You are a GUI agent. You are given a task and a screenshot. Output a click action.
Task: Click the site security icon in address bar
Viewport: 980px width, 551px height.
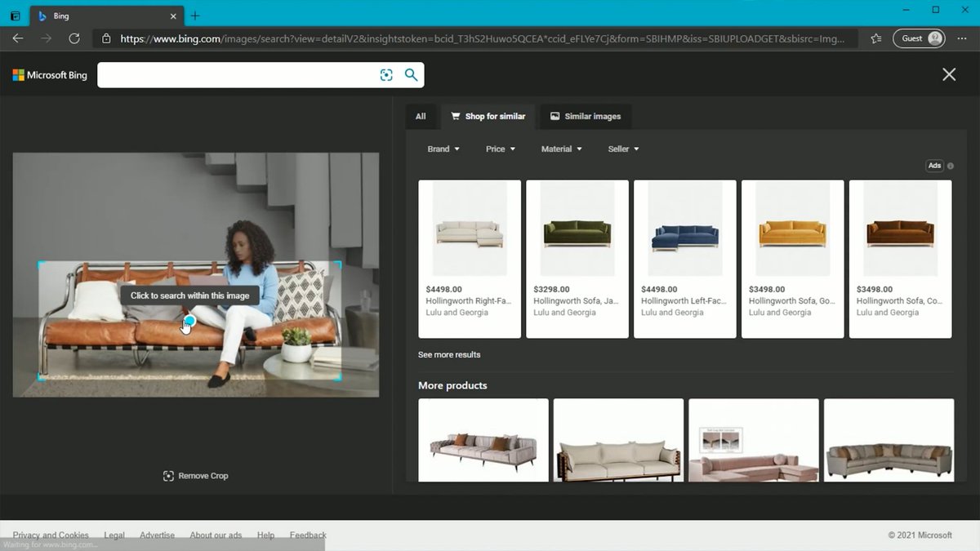pos(107,38)
